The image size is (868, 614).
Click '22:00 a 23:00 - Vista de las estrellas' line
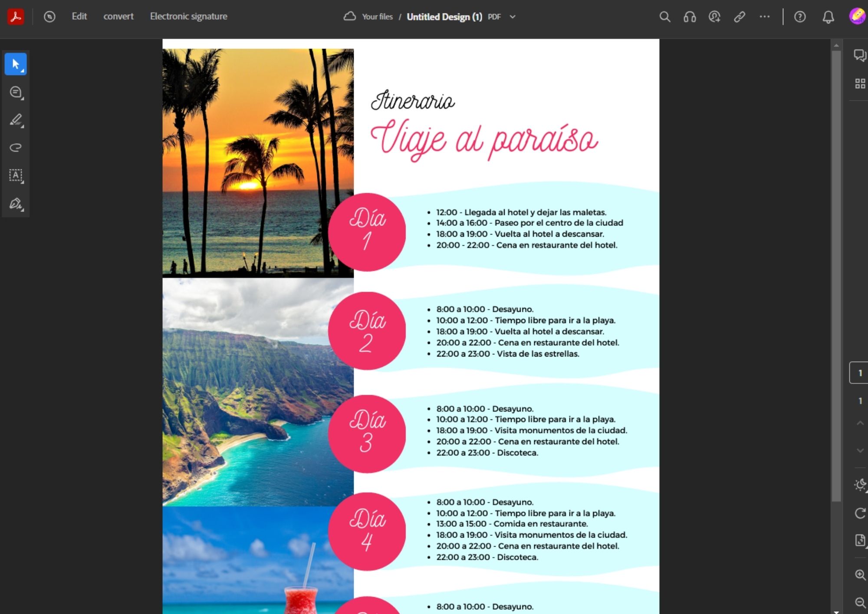tap(508, 354)
